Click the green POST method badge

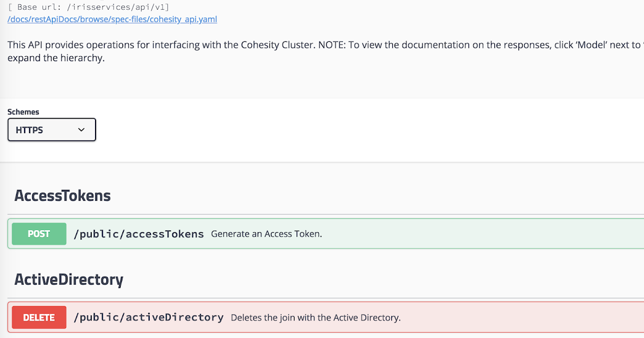click(x=39, y=233)
